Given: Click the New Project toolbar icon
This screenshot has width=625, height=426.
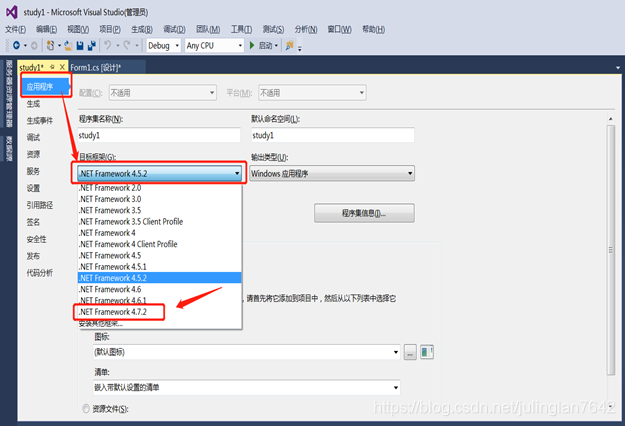Looking at the screenshot, I should tap(50, 45).
